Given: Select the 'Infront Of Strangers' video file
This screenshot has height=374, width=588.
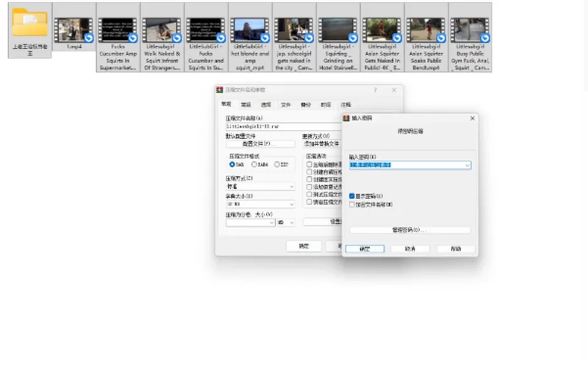Looking at the screenshot, I should coord(162,37).
